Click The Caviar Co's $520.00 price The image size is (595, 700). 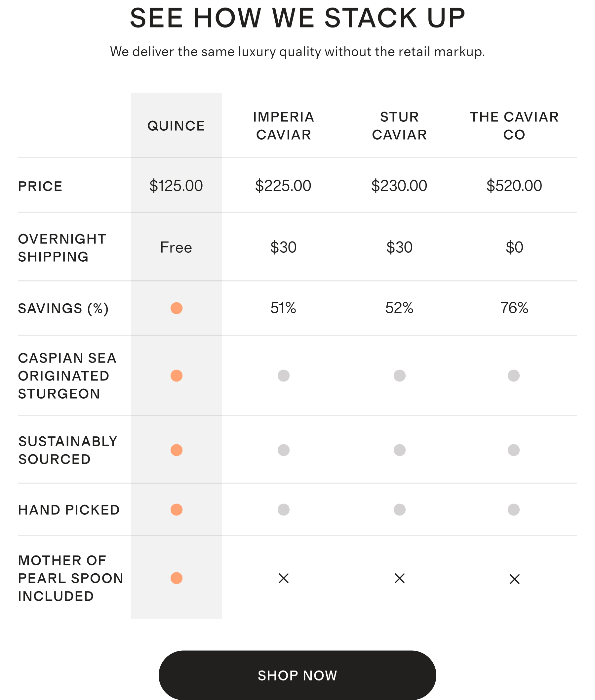click(514, 186)
